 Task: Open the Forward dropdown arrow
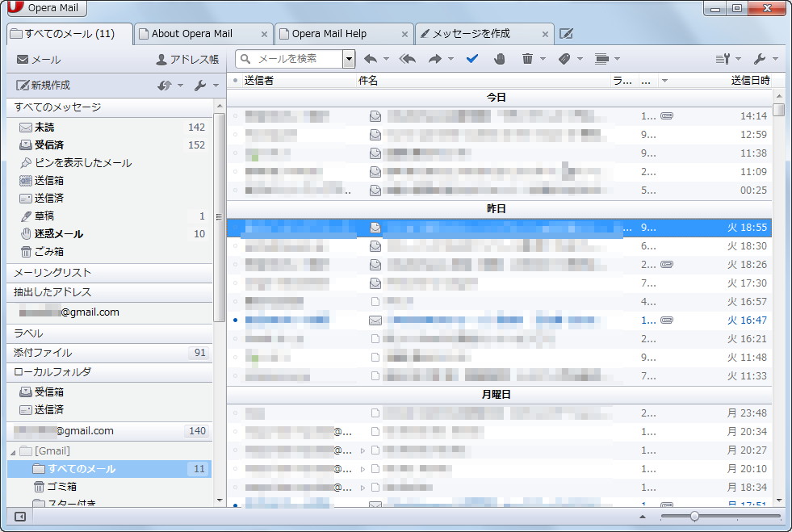click(x=450, y=59)
